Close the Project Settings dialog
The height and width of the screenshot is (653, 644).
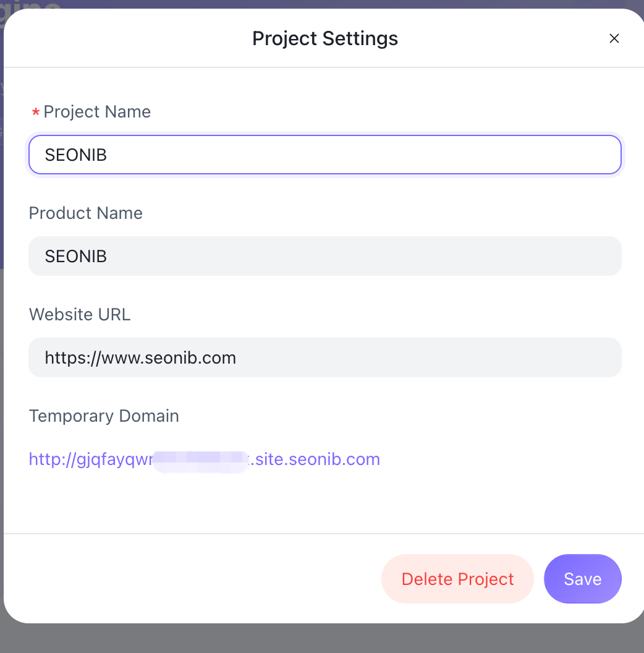614,38
